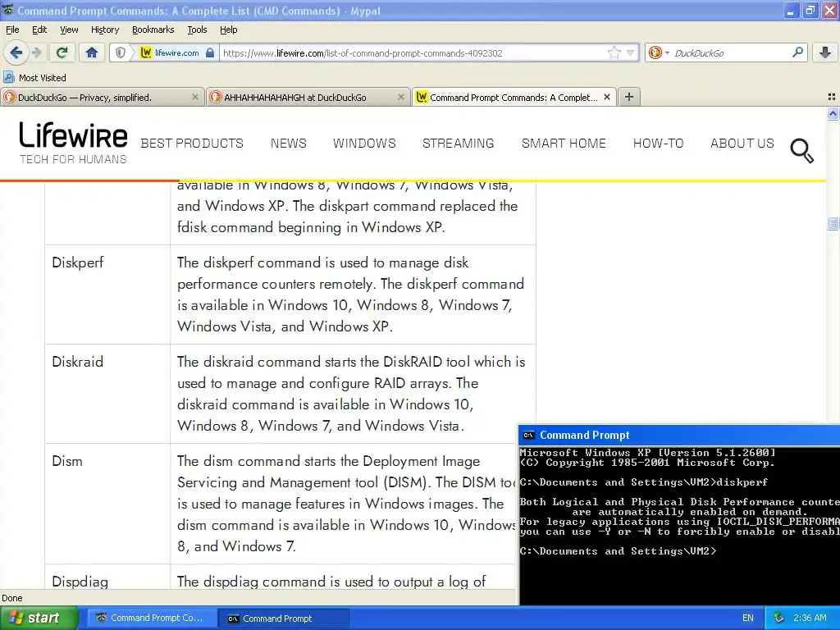Click the EN language indicator
The image size is (840, 630).
coord(748,619)
